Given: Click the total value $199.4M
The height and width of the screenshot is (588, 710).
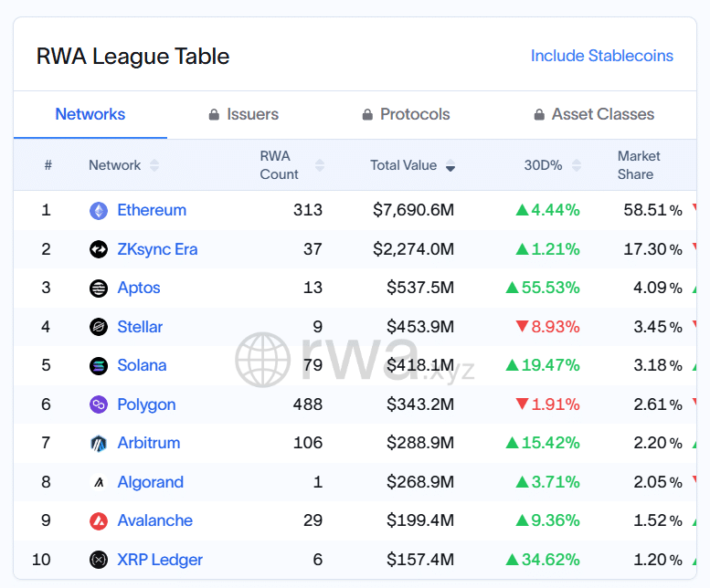Looking at the screenshot, I should [x=420, y=520].
